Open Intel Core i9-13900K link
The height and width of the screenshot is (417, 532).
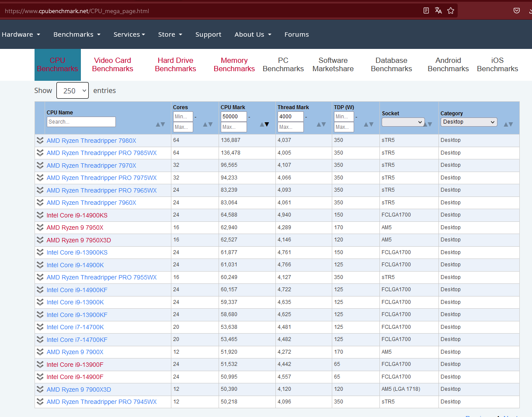click(75, 302)
